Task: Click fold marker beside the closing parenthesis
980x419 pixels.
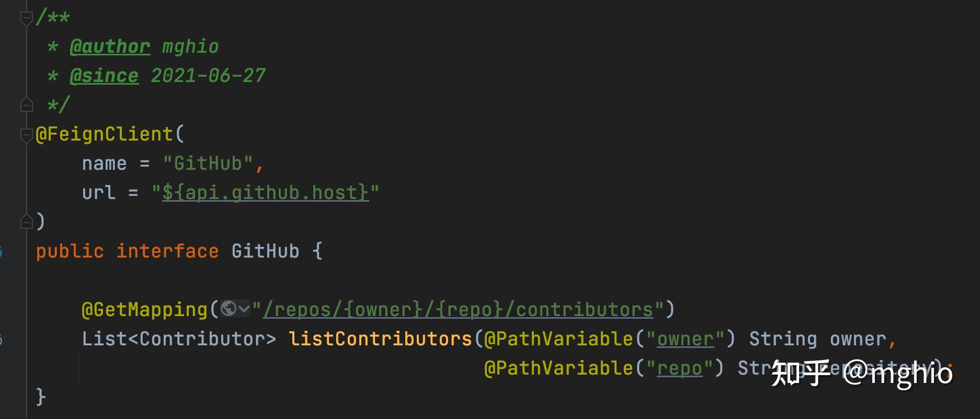Action: [x=26, y=223]
